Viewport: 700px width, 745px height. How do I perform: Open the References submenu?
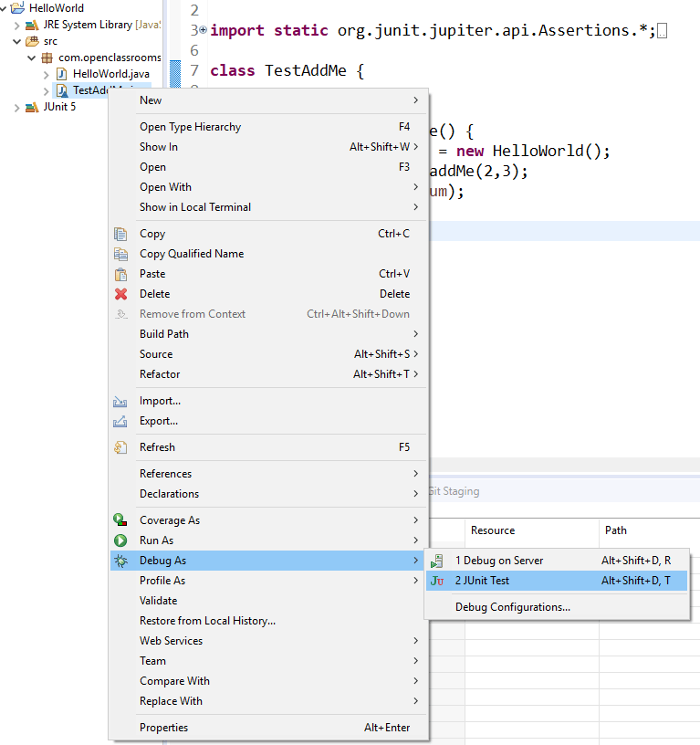click(269, 474)
